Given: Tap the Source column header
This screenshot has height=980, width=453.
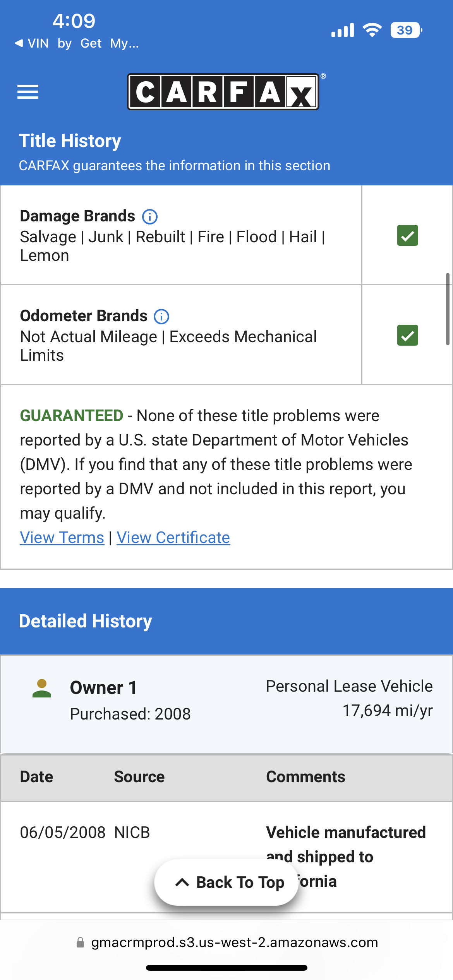Looking at the screenshot, I should click(139, 777).
